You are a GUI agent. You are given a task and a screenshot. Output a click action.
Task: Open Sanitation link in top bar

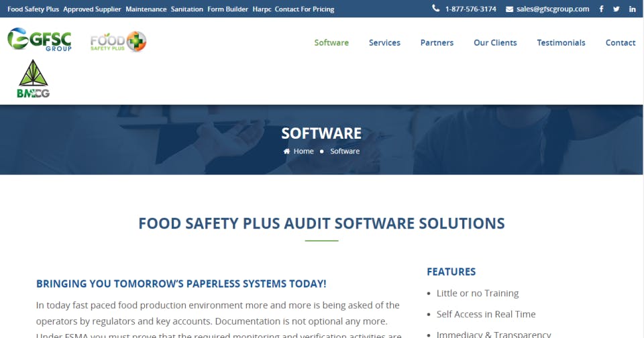point(187,9)
